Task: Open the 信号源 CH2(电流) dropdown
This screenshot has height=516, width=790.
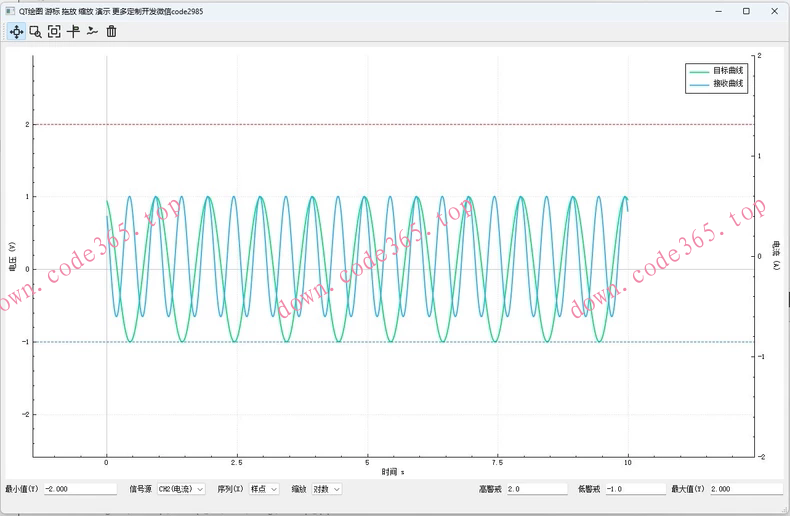Action: (x=180, y=489)
